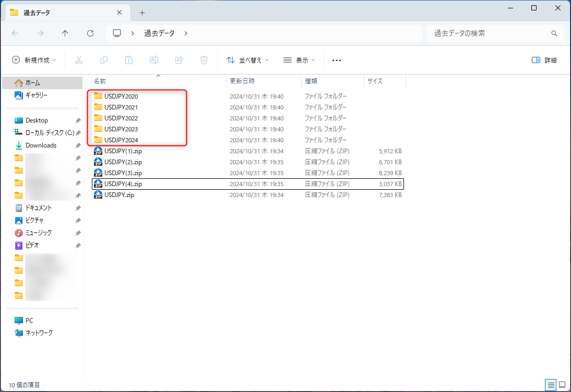Click the up-one-level arrow icon
This screenshot has height=392, width=571.
(x=65, y=33)
